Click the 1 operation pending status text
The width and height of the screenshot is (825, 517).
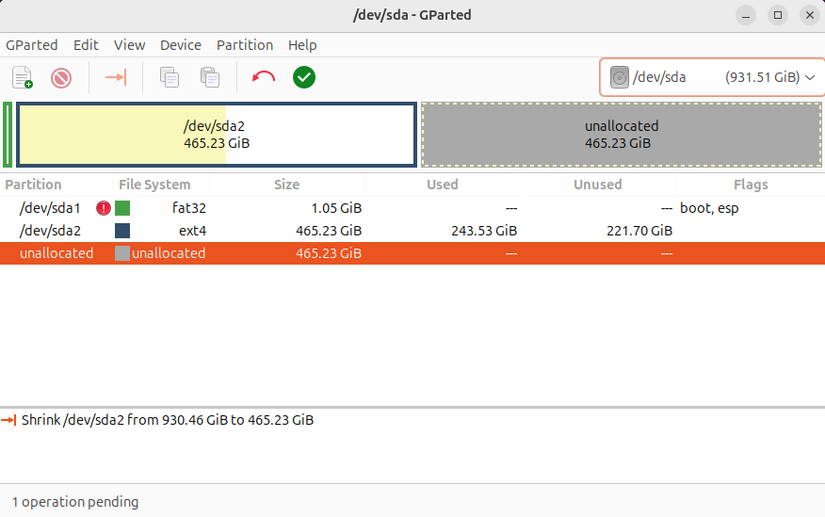75,502
